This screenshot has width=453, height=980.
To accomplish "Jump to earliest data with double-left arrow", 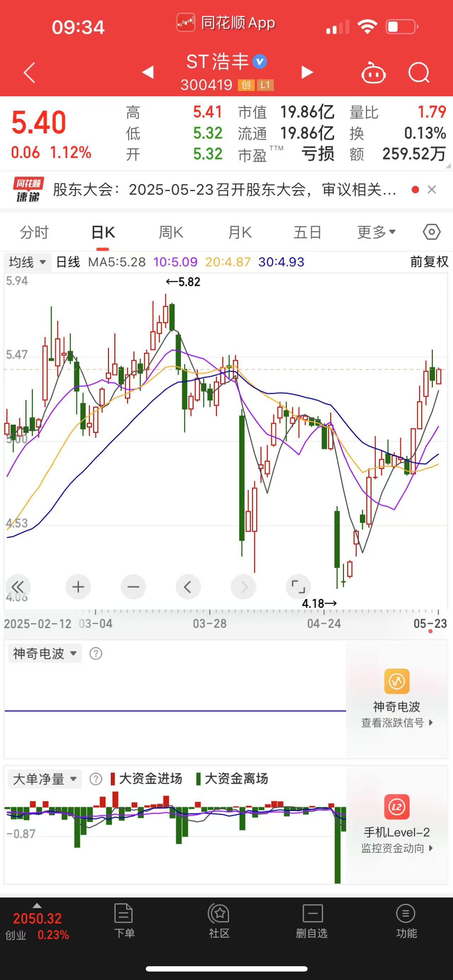I will click(x=17, y=587).
